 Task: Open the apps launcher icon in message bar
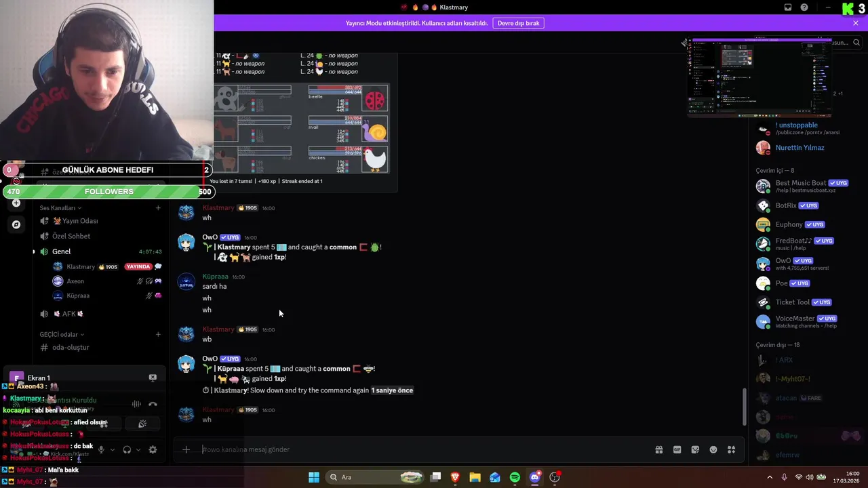coord(731,449)
